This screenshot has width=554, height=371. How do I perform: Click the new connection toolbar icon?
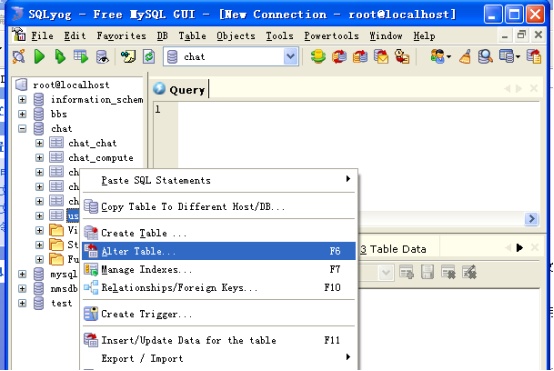(x=18, y=57)
